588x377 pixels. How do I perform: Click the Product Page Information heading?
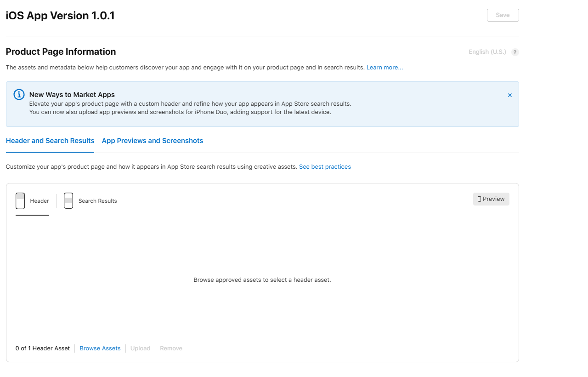click(61, 52)
